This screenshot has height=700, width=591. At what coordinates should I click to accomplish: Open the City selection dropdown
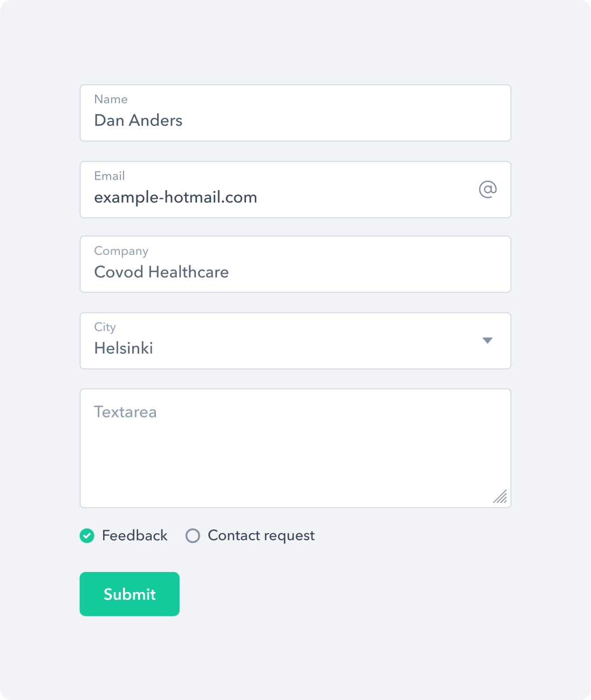(295, 340)
